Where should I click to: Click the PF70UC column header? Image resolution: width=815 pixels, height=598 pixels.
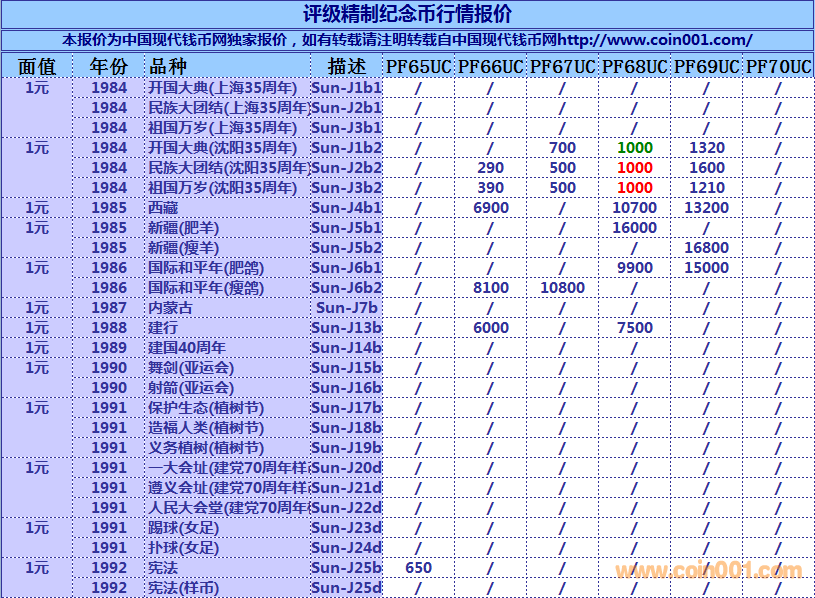(x=778, y=67)
